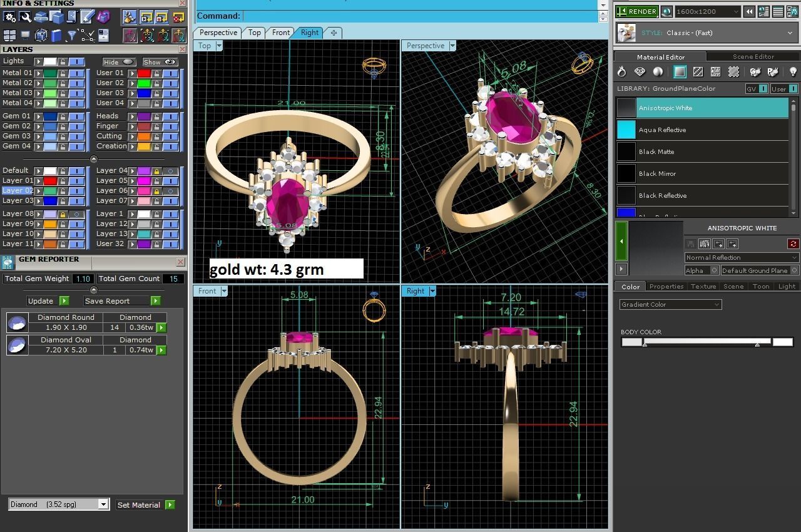
Task: Switch to the Properties tab
Action: coord(666,286)
